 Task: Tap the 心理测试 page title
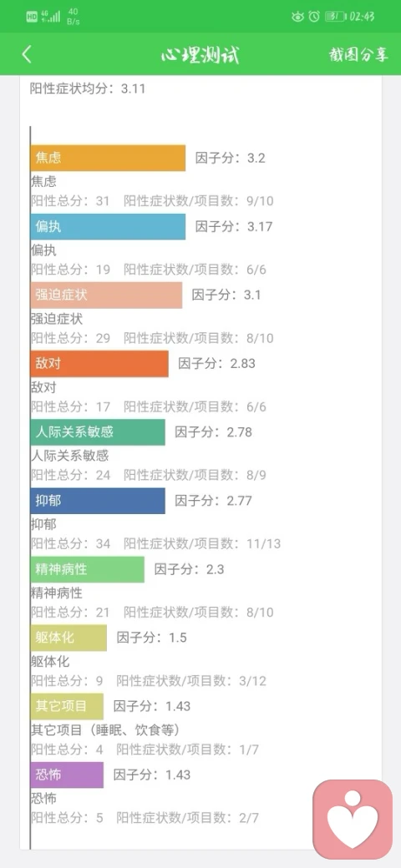(x=200, y=55)
